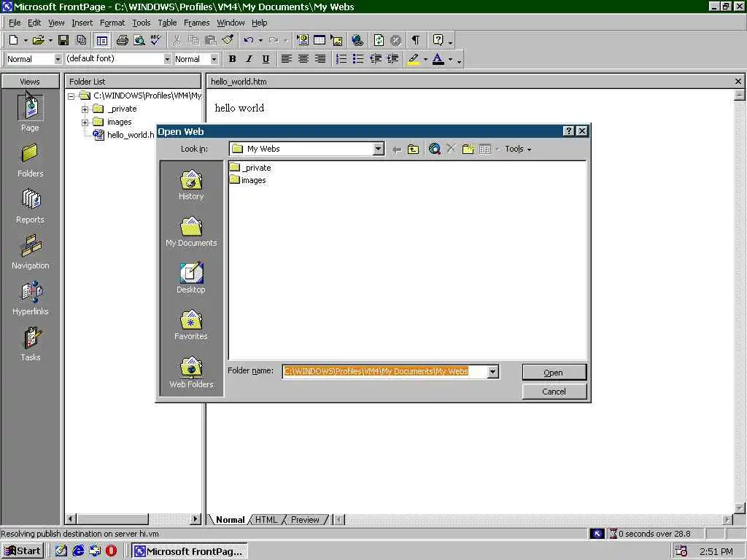The height and width of the screenshot is (560, 747).
Task: Toggle Align Right button
Action: coord(320,59)
